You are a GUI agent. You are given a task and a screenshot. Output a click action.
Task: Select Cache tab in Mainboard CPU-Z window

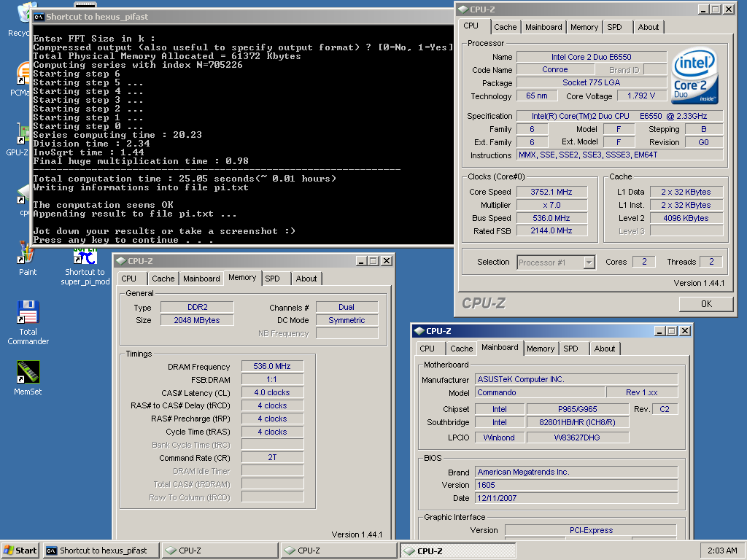point(461,349)
